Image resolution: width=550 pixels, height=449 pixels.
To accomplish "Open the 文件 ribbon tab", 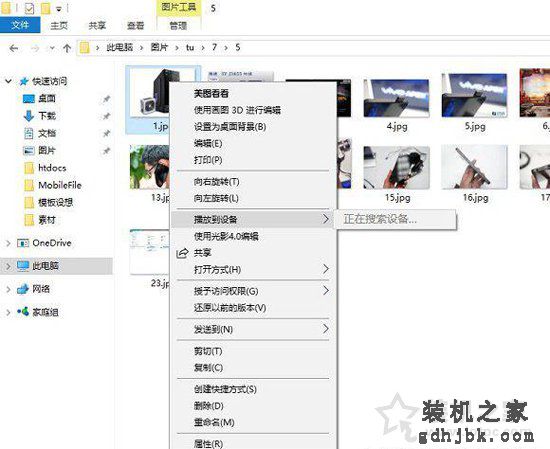I will [20, 25].
